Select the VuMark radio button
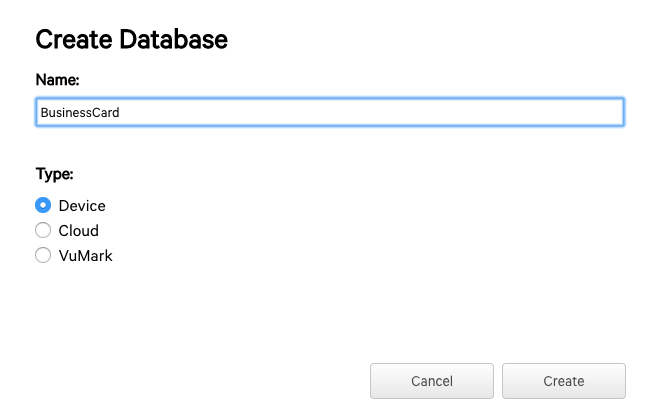 point(43,255)
